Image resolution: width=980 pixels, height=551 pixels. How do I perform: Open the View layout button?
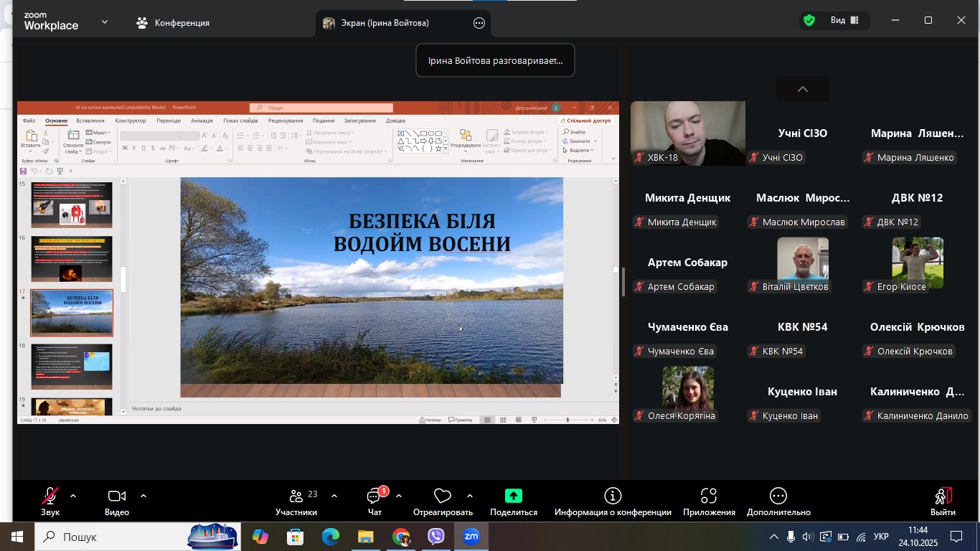click(x=844, y=21)
